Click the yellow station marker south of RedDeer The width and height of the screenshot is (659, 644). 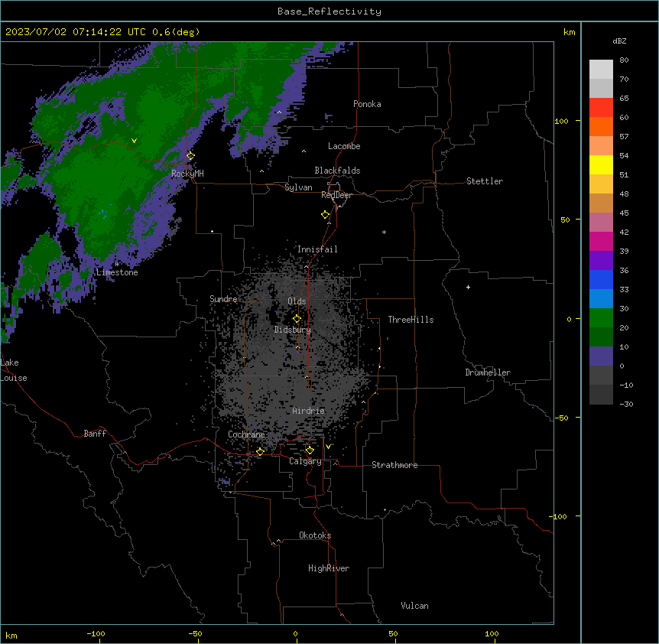pyautogui.click(x=326, y=215)
